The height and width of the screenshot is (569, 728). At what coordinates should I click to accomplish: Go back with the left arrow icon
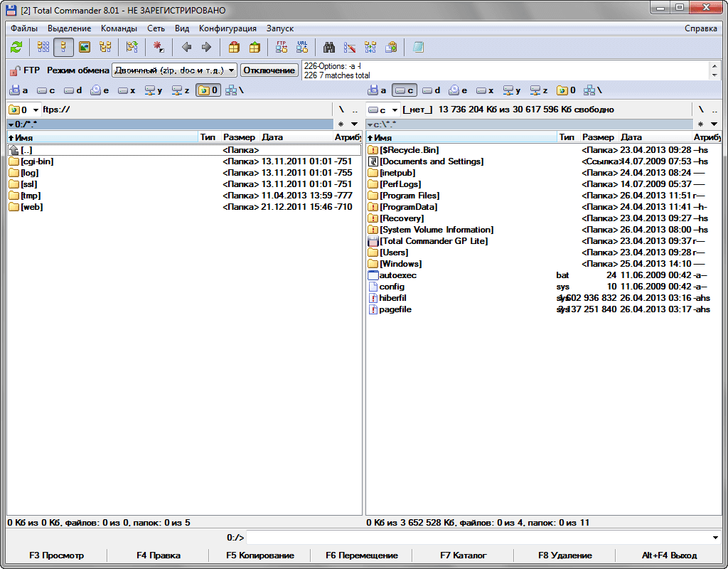[186, 47]
